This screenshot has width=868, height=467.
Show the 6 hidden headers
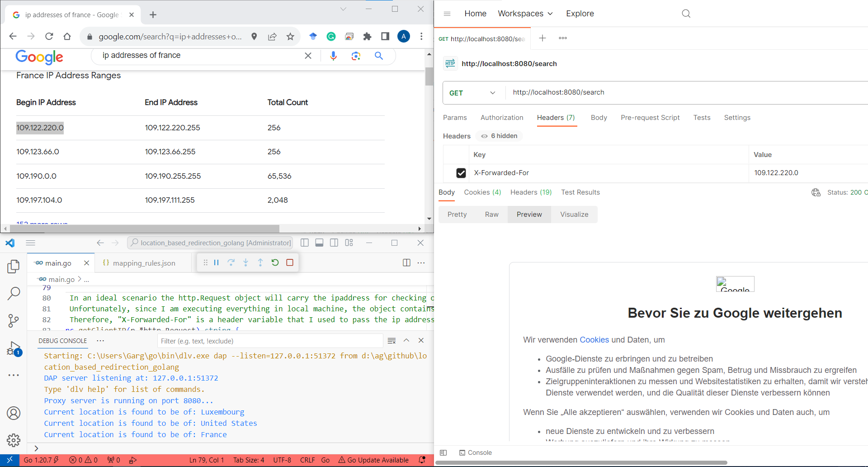499,136
